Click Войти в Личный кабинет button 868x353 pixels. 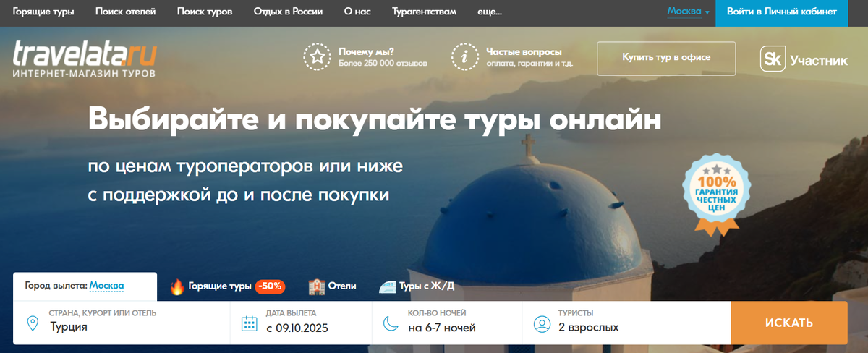point(782,12)
